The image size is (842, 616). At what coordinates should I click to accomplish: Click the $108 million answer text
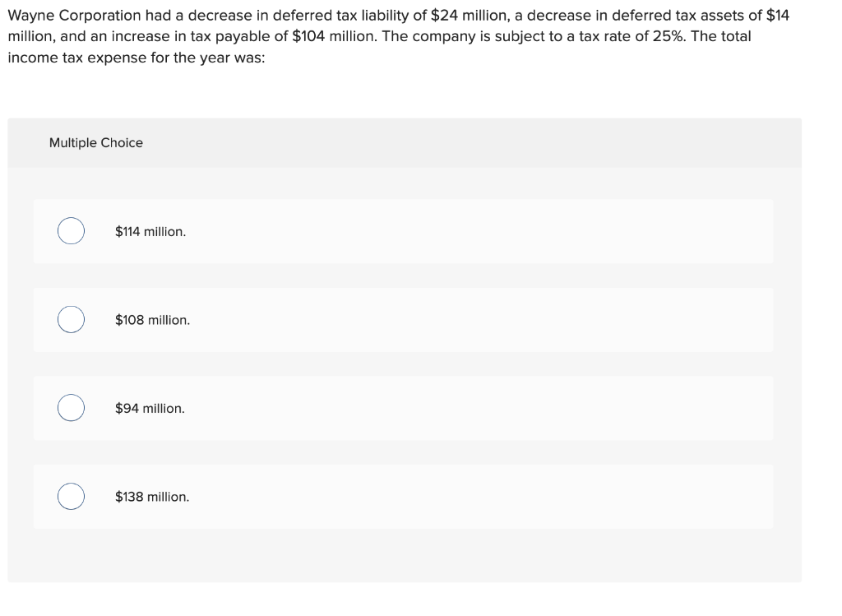pyautogui.click(x=152, y=319)
